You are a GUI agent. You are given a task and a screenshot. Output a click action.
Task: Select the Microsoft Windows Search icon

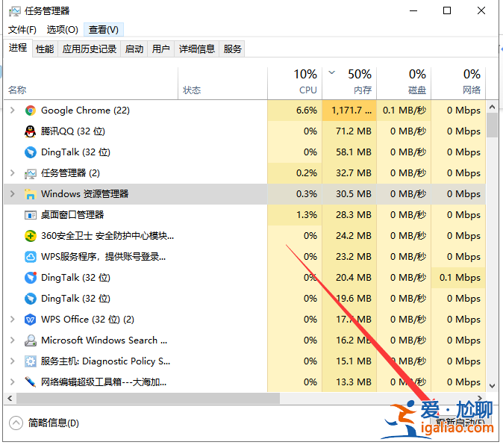pyautogui.click(x=31, y=340)
